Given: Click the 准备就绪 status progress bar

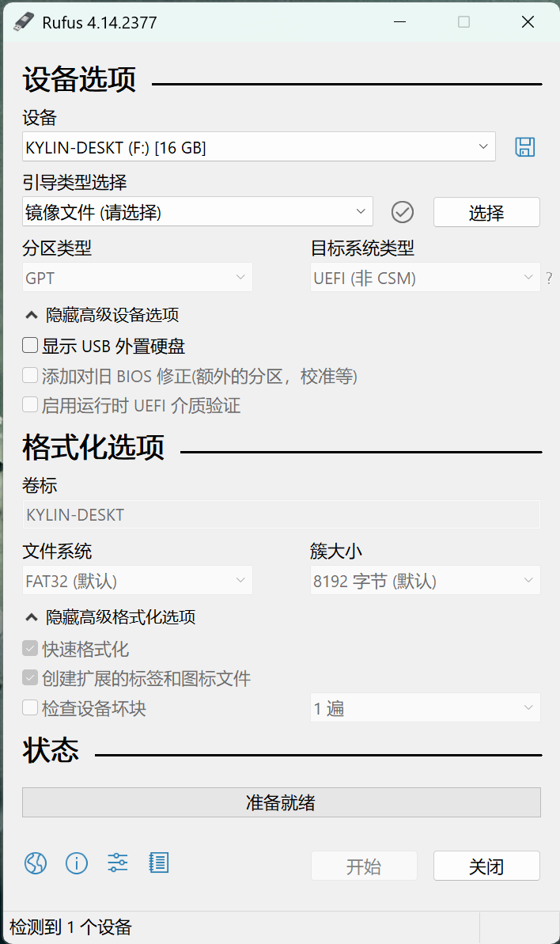Looking at the screenshot, I should 282,802.
